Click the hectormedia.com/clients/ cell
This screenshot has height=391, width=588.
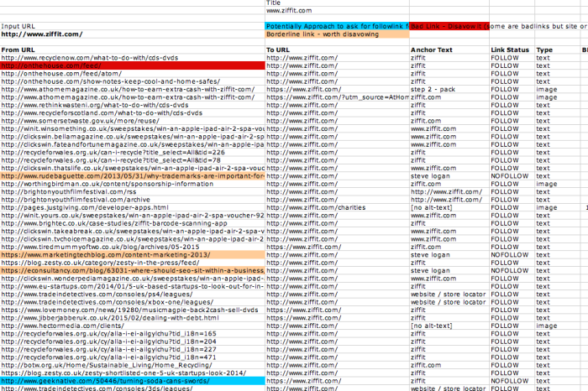pyautogui.click(x=133, y=326)
